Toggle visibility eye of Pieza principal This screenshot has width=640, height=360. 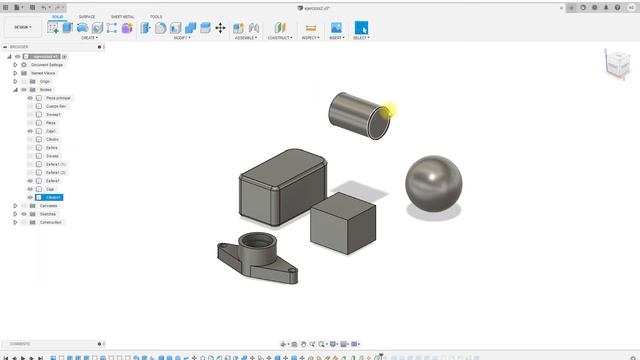[x=30, y=98]
